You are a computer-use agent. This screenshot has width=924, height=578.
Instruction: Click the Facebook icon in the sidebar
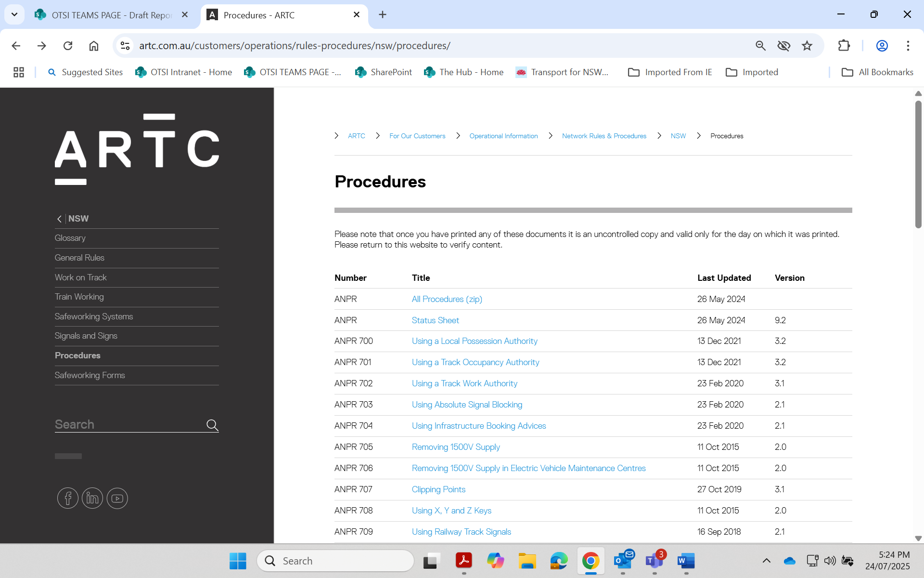click(68, 498)
